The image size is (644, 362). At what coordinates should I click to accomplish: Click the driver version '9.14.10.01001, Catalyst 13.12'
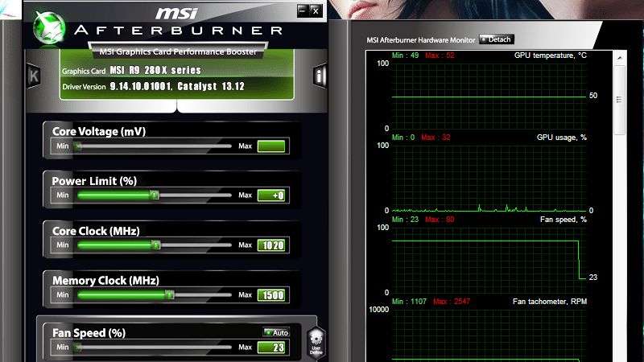point(177,87)
